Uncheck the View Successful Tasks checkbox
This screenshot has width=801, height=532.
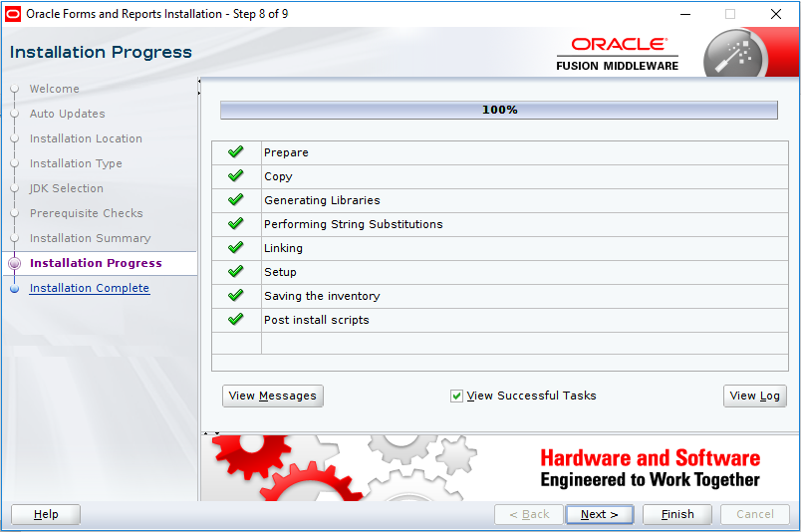tap(457, 396)
